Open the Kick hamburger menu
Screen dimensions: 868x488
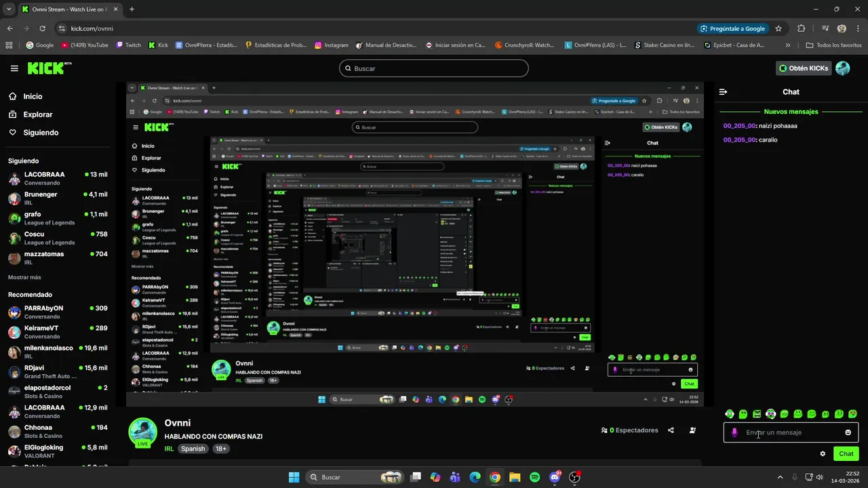click(x=14, y=68)
